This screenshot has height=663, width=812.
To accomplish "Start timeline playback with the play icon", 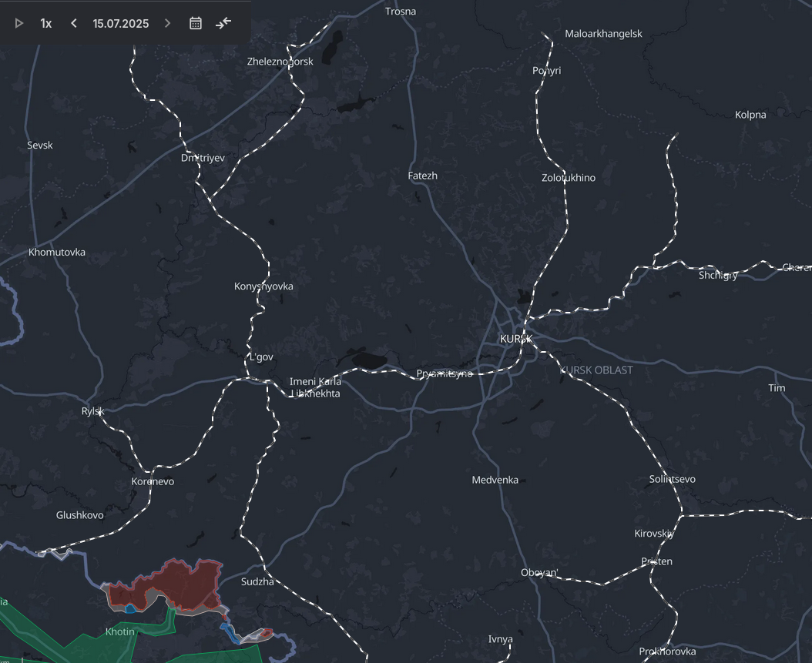I will (19, 23).
